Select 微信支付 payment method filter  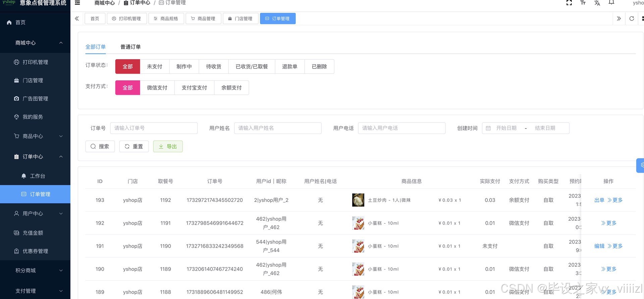[157, 88]
